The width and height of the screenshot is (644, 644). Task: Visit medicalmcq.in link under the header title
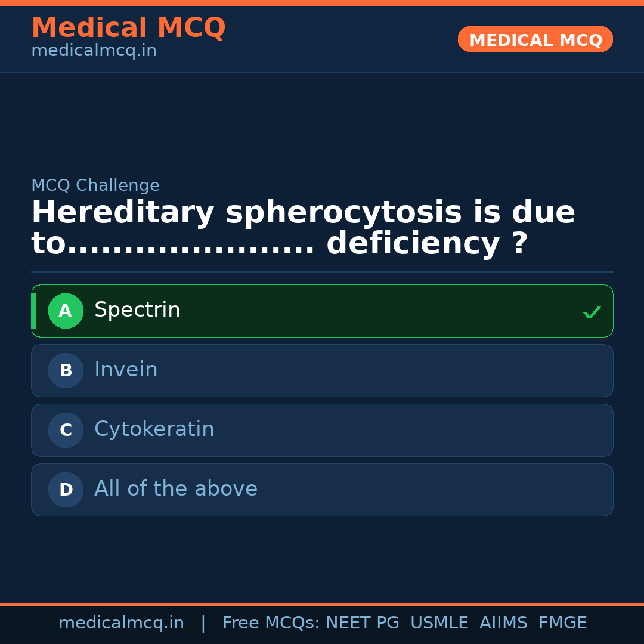(x=94, y=51)
